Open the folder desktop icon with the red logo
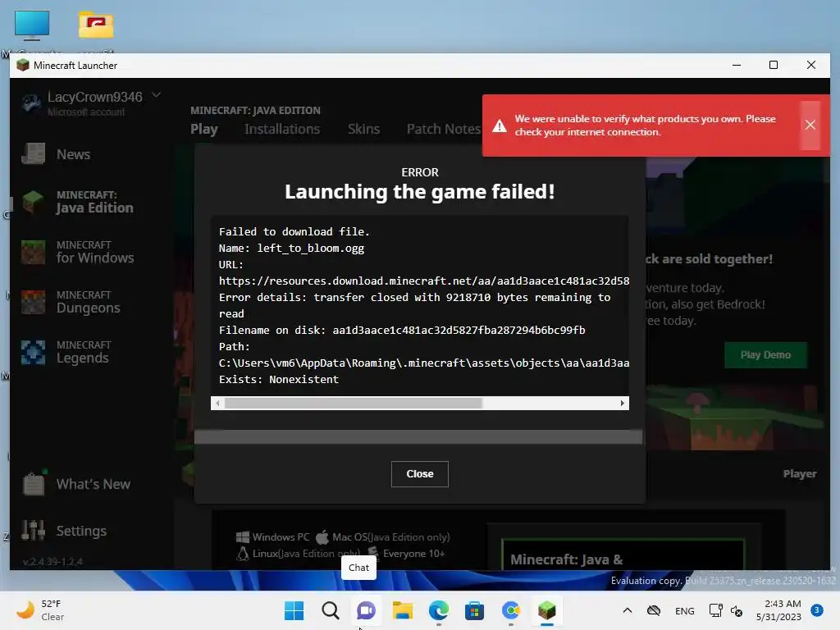 coord(96,25)
